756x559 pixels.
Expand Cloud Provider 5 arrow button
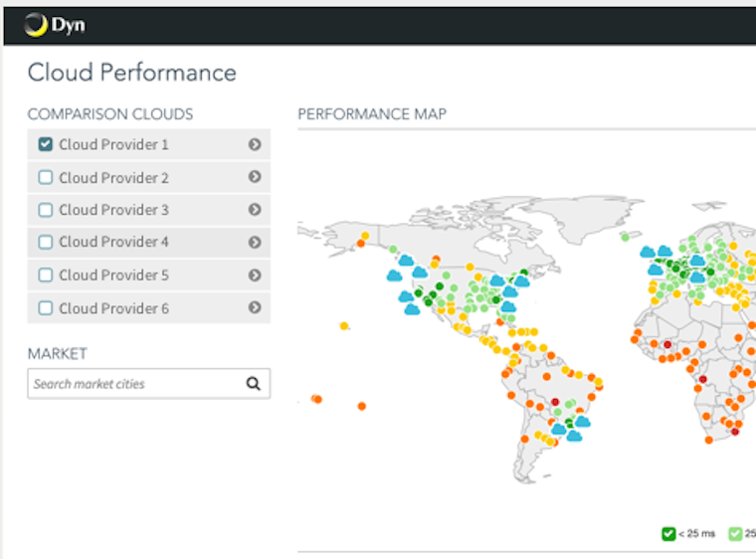pyautogui.click(x=255, y=275)
